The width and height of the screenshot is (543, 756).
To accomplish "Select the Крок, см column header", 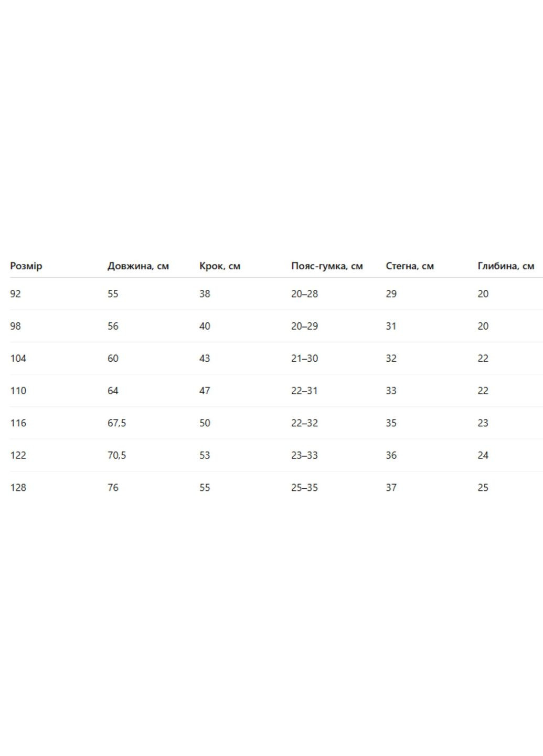I will (x=220, y=266).
